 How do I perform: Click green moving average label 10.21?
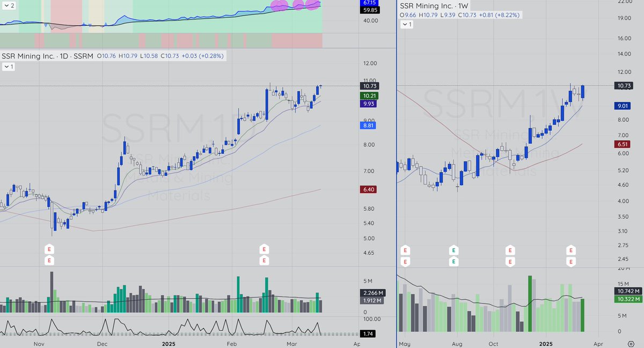point(369,95)
